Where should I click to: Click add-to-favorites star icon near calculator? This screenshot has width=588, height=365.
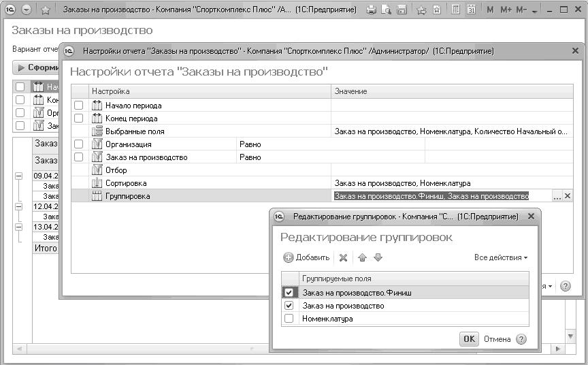[421, 10]
